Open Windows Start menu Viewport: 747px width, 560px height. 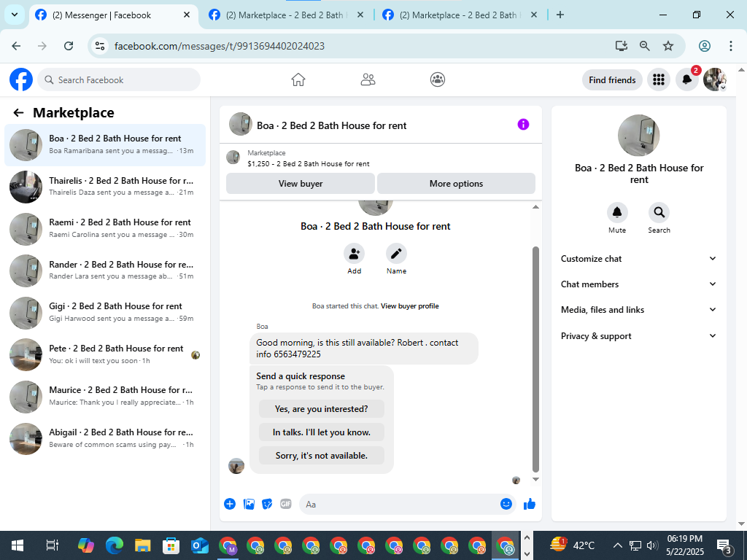click(x=18, y=545)
